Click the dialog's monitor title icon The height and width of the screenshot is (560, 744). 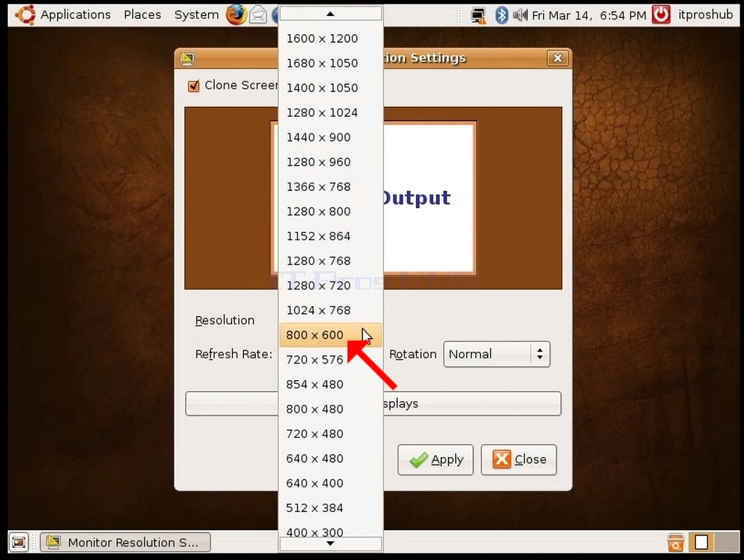click(187, 59)
